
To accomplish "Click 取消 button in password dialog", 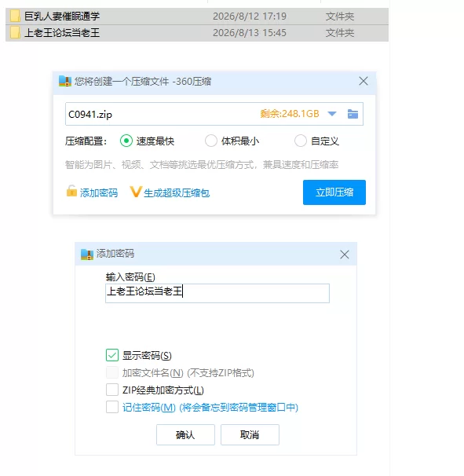I will point(250,434).
